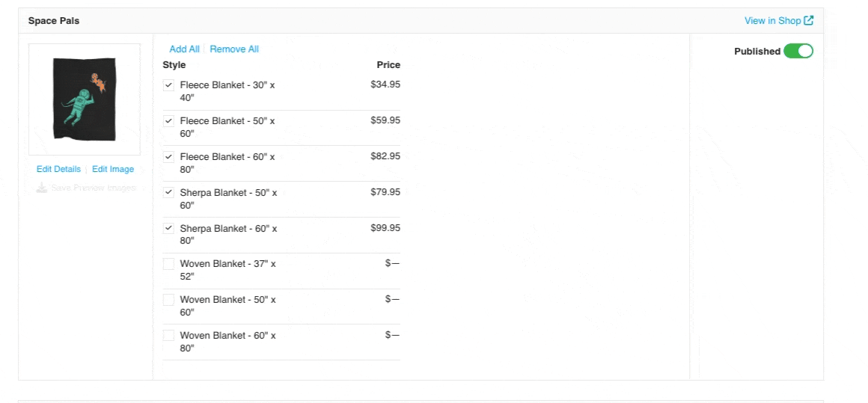The height and width of the screenshot is (403, 868).
Task: Click the $34.95 price of Fleece Blanket
Action: pos(385,84)
